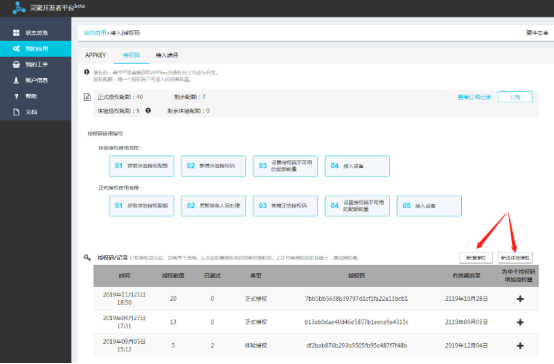
Task: Click the date cell 2019年11月21日 18:50
Action: pyautogui.click(x=124, y=299)
